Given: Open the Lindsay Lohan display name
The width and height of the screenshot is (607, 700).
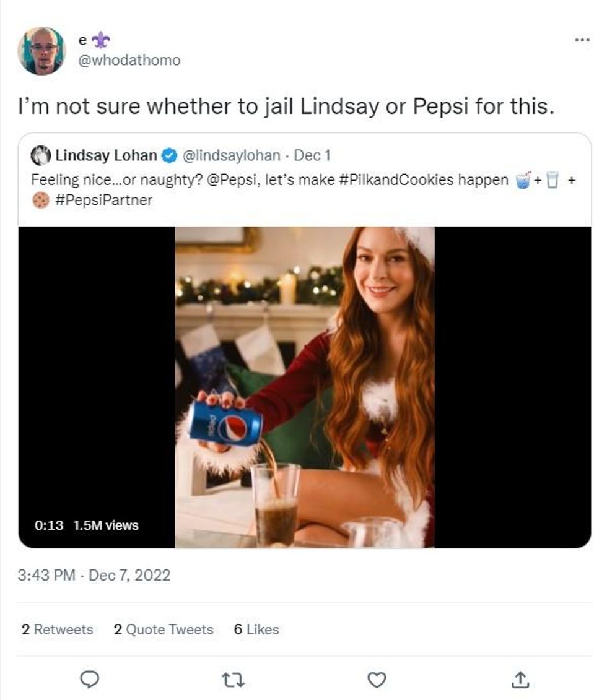Looking at the screenshot, I should (105, 155).
